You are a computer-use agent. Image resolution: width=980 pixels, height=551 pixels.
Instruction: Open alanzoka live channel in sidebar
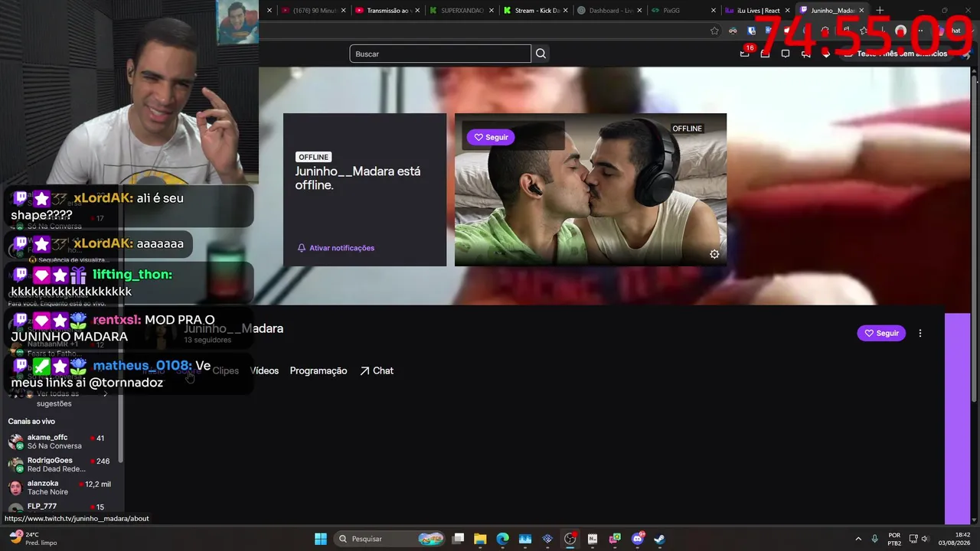(x=61, y=487)
